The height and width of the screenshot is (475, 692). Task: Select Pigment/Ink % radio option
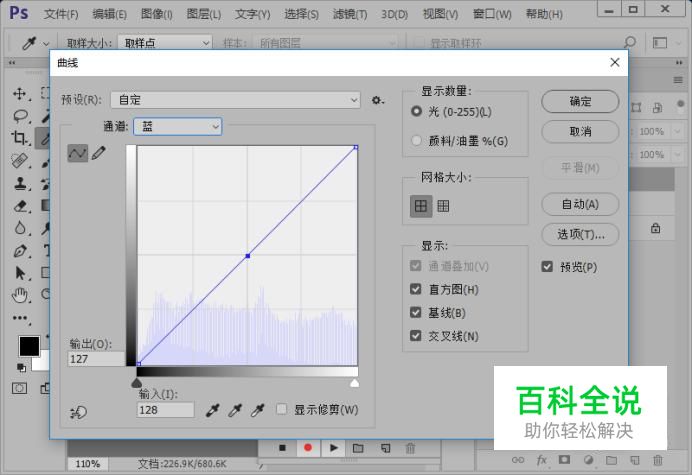tap(416, 141)
